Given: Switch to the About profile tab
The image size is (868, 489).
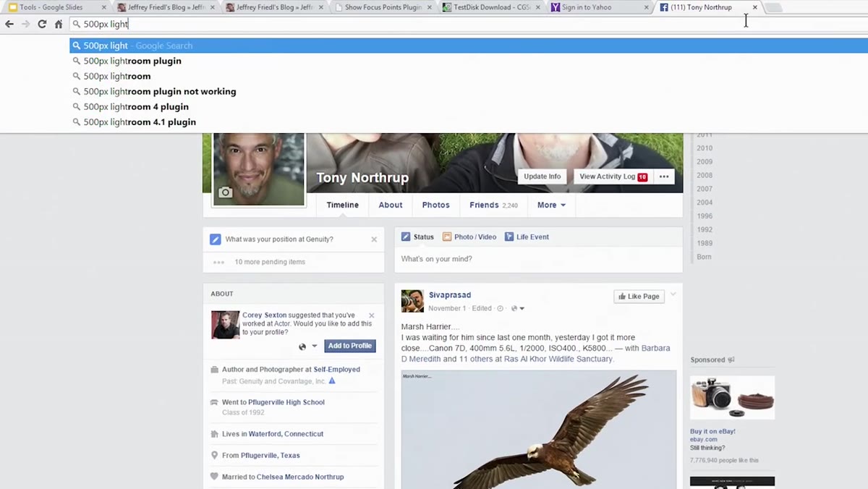Looking at the screenshot, I should [391, 205].
